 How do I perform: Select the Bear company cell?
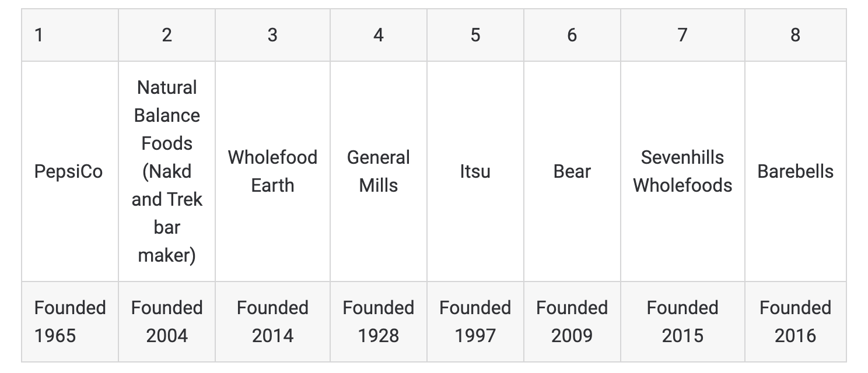(572, 171)
